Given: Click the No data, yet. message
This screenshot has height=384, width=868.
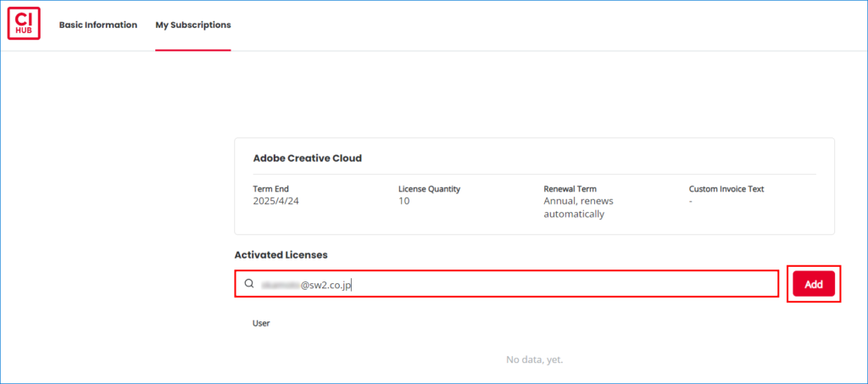Looking at the screenshot, I should tap(534, 359).
